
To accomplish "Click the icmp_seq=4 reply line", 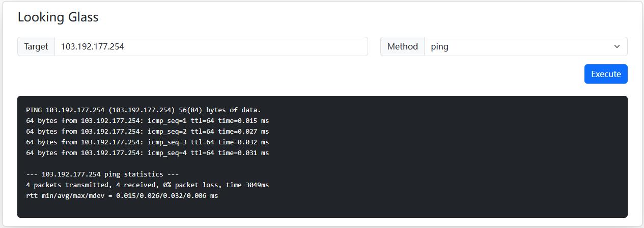I will [x=147, y=153].
